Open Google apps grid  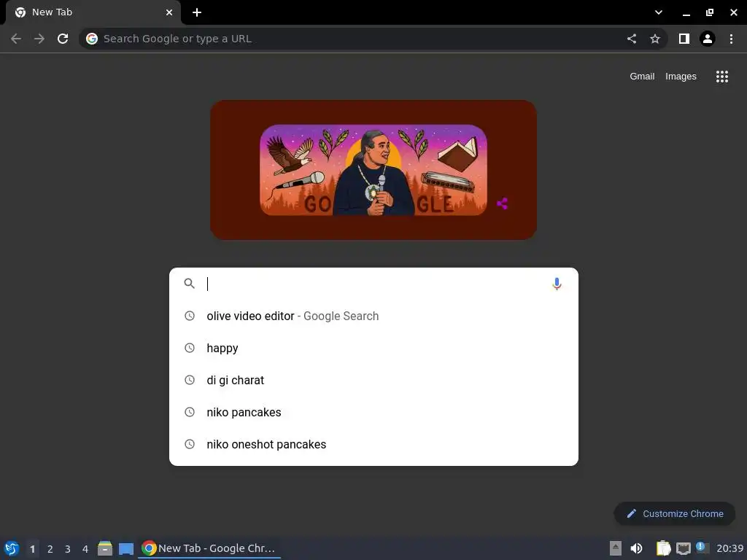pyautogui.click(x=722, y=76)
